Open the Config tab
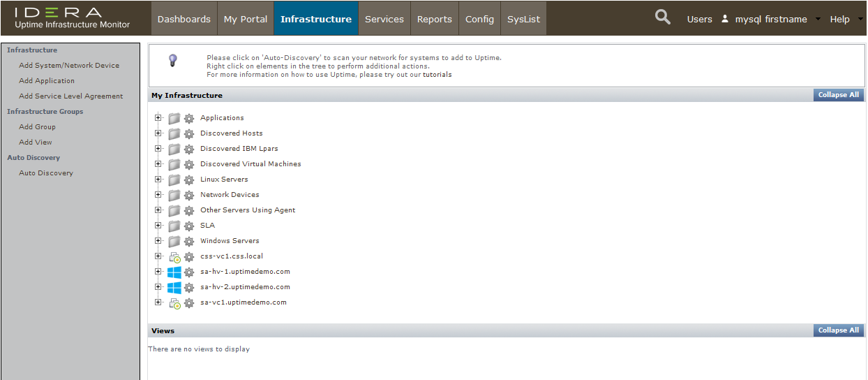This screenshot has height=380, width=868. pyautogui.click(x=479, y=19)
